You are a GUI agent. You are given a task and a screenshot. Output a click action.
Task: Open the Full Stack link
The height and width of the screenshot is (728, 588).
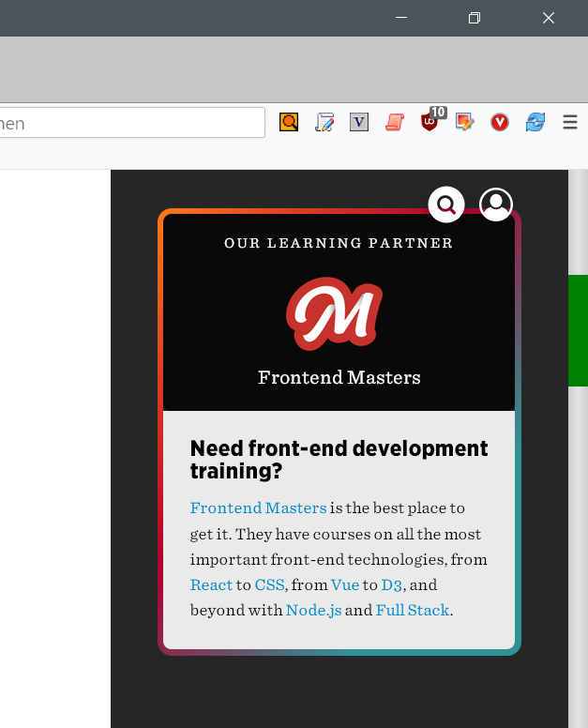coord(413,610)
